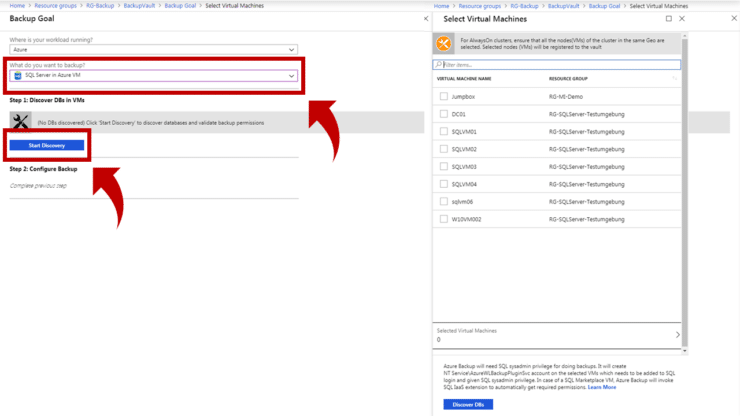Viewport: 740px width, 416px height.
Task: Go to Home in right breadcrumb
Action: 441,6
